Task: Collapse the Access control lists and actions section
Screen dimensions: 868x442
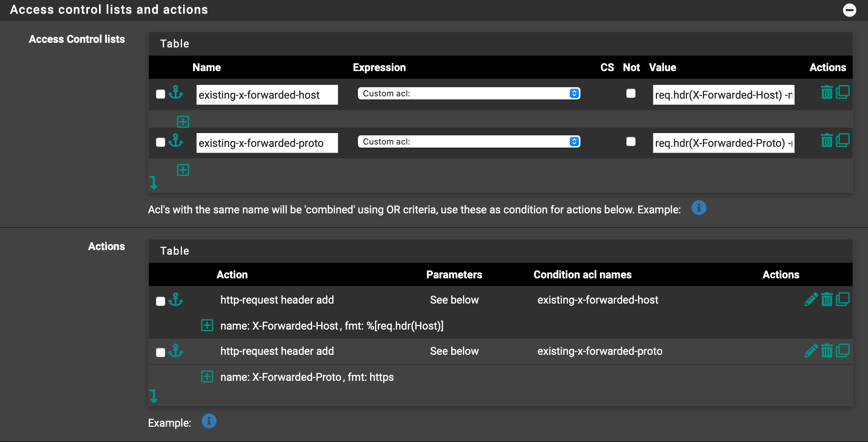Action: [x=849, y=10]
